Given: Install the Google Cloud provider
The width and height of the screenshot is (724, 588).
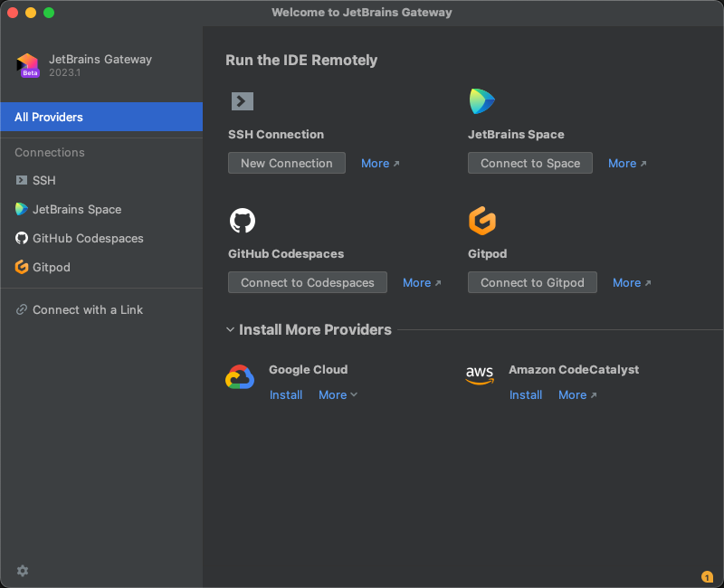Looking at the screenshot, I should point(286,395).
